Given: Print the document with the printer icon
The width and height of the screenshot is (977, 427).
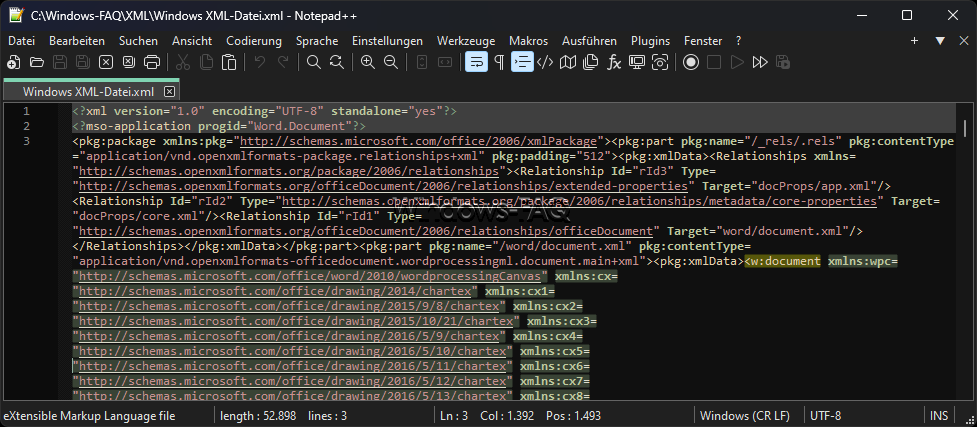Looking at the screenshot, I should (152, 62).
